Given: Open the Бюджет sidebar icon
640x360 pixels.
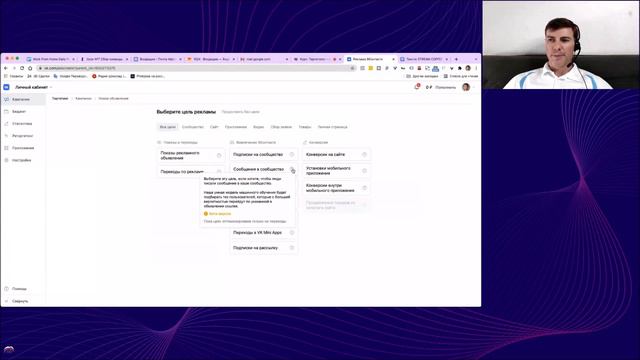Looking at the screenshot, I should [7, 111].
